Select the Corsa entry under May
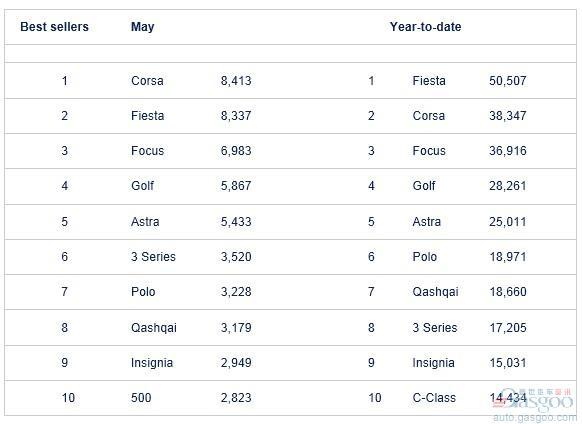Screen dimensions: 582x424 point(147,81)
